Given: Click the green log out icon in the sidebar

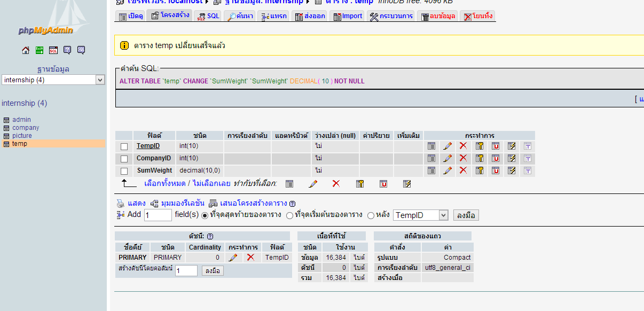Looking at the screenshot, I should tap(40, 50).
